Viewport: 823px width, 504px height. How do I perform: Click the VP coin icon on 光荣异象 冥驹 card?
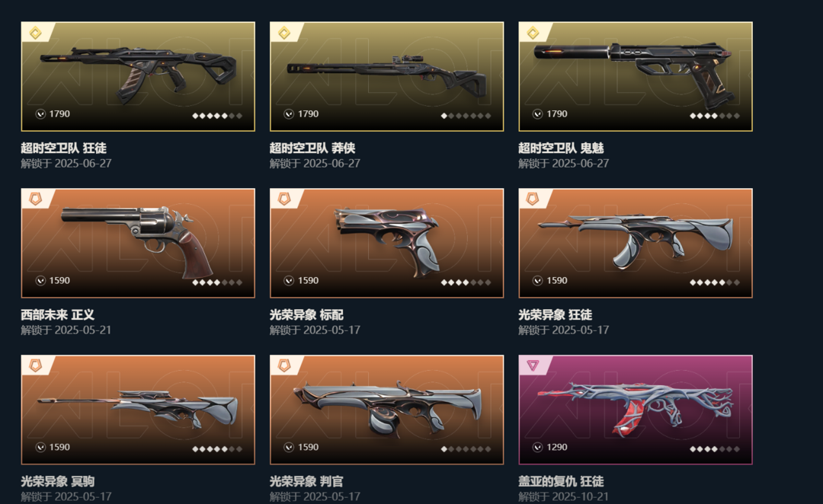[40, 447]
